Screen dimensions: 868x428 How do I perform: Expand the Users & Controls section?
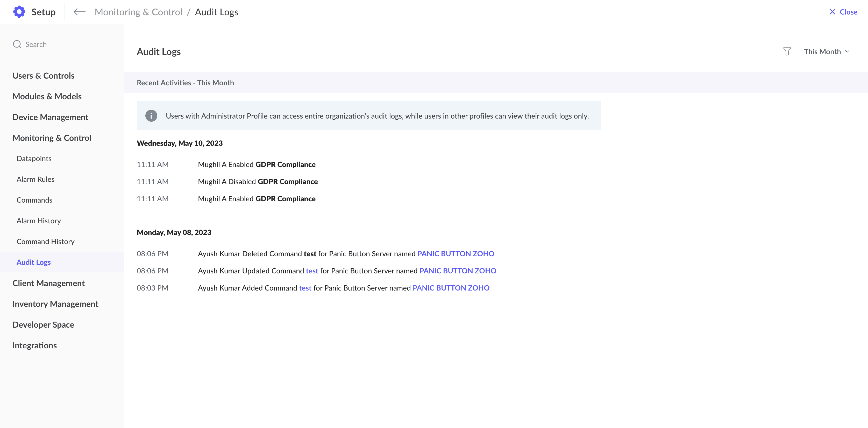(44, 75)
